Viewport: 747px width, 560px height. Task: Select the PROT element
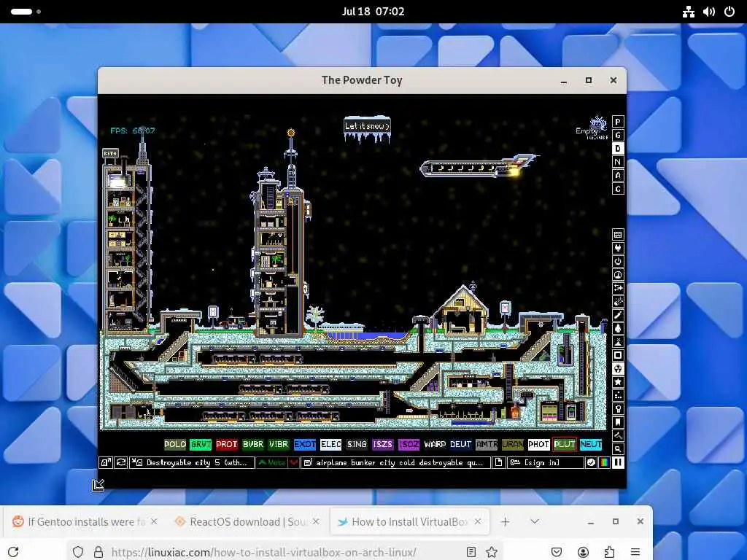coord(227,444)
